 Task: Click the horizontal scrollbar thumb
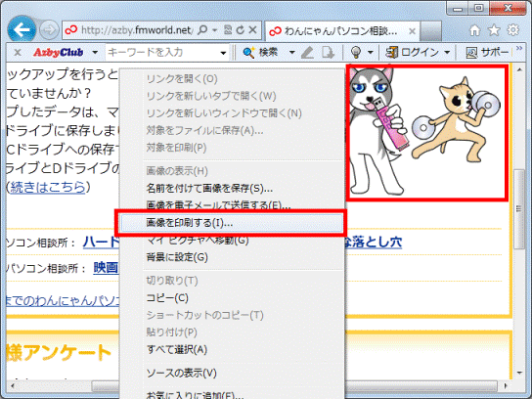point(294,386)
